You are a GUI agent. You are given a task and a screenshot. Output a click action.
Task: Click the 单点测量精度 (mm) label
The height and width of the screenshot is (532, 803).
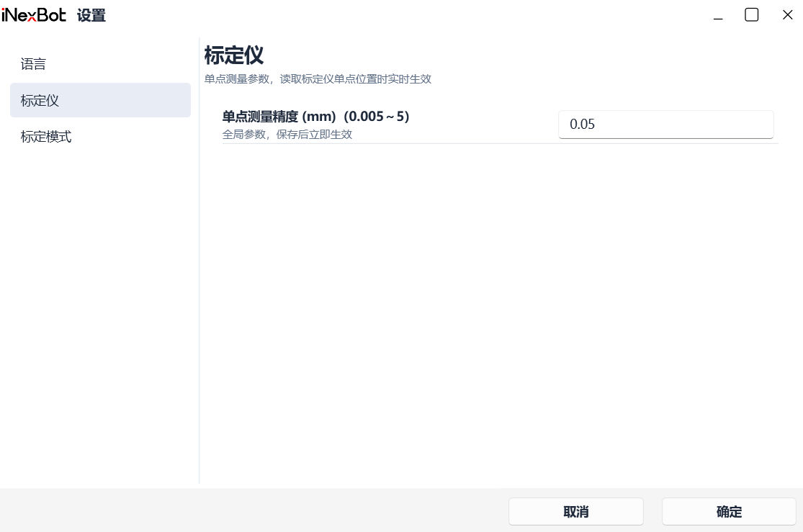[316, 117]
